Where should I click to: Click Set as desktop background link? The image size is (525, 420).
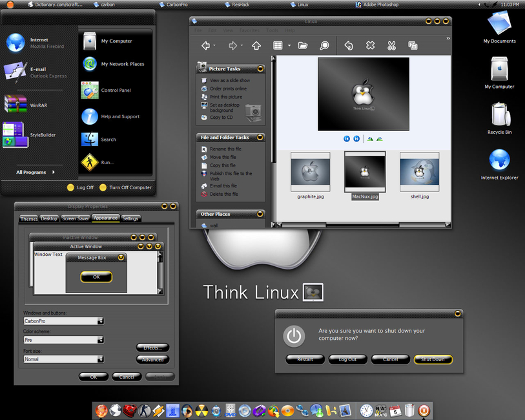point(224,107)
